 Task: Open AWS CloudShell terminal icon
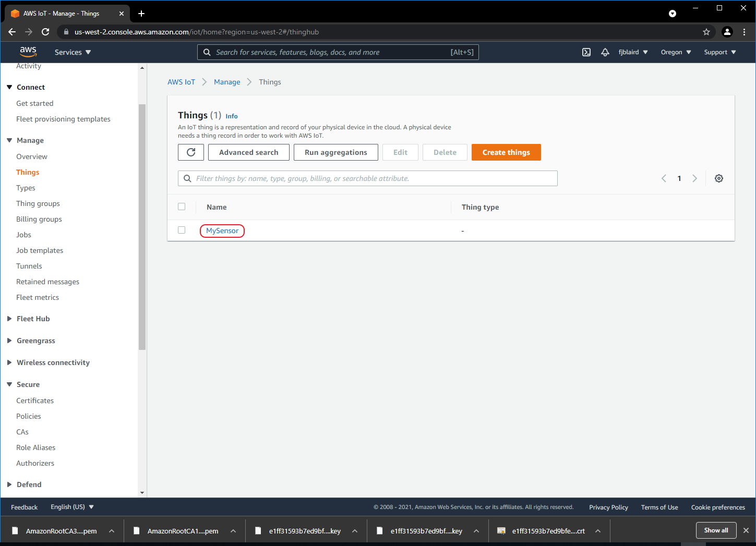pos(586,52)
